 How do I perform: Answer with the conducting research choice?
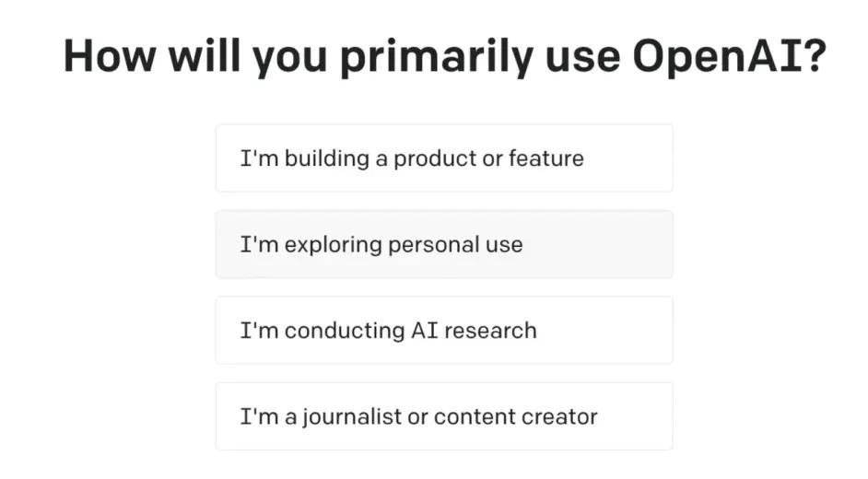tap(443, 331)
